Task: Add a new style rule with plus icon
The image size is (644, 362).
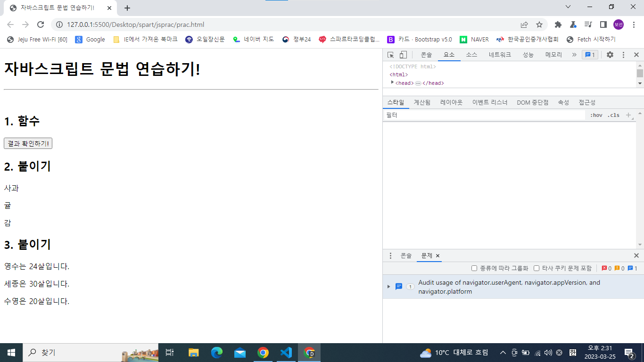Action: (x=628, y=115)
